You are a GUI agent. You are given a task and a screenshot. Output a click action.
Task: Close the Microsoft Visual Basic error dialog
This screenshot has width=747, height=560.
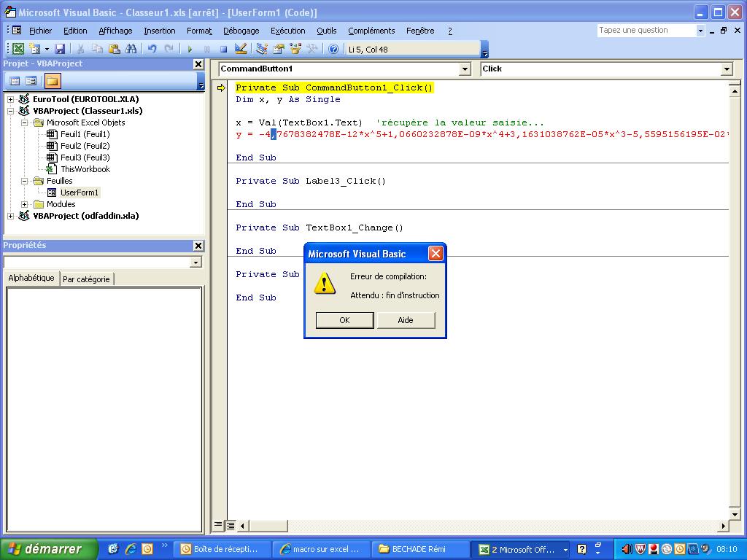tap(436, 253)
